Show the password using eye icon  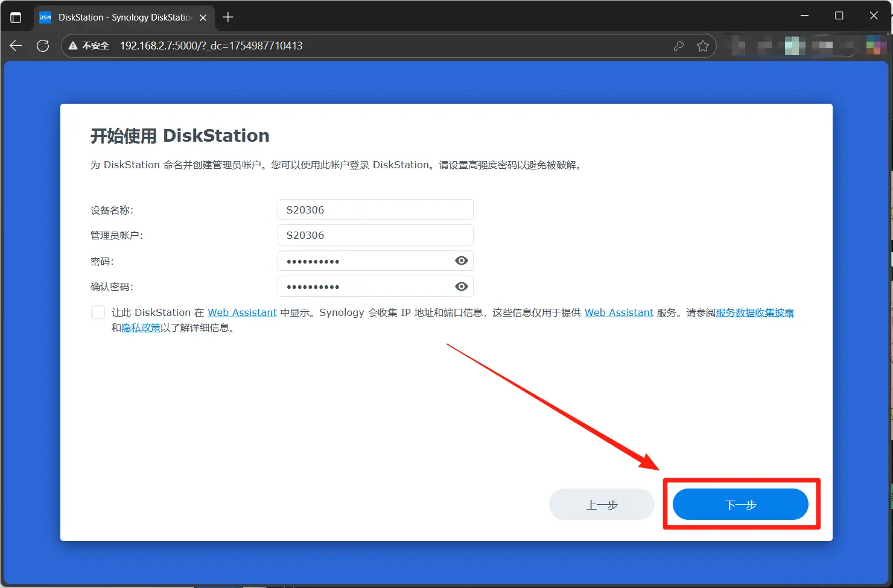point(461,261)
